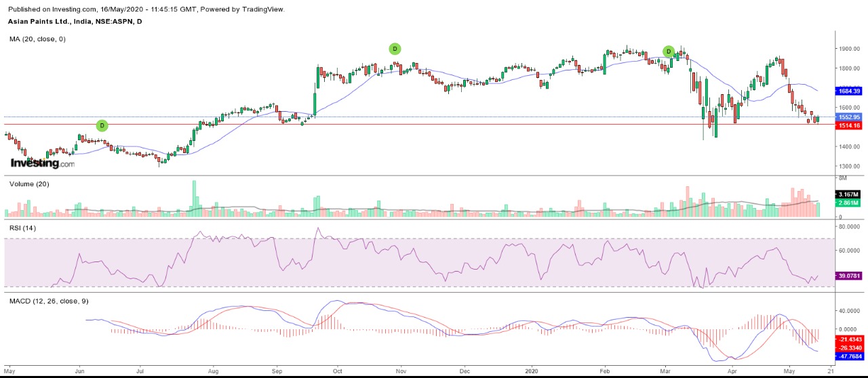Click the Investing.com watermark logo
868x378 pixels.
(42, 163)
